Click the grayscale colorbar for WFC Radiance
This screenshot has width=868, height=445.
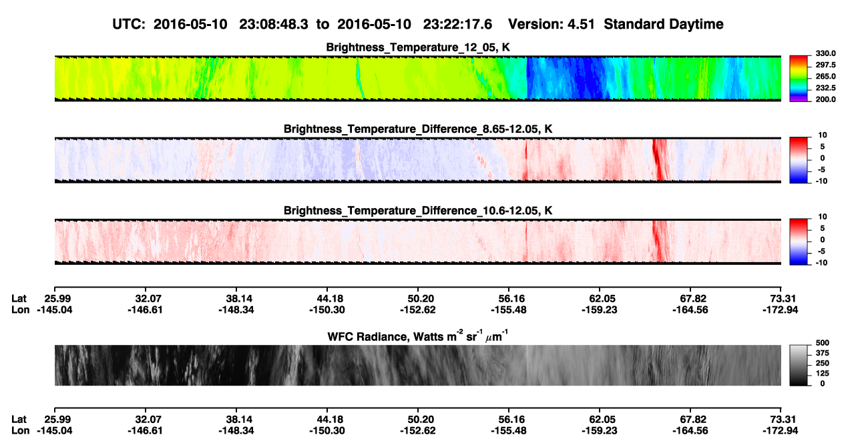click(799, 366)
